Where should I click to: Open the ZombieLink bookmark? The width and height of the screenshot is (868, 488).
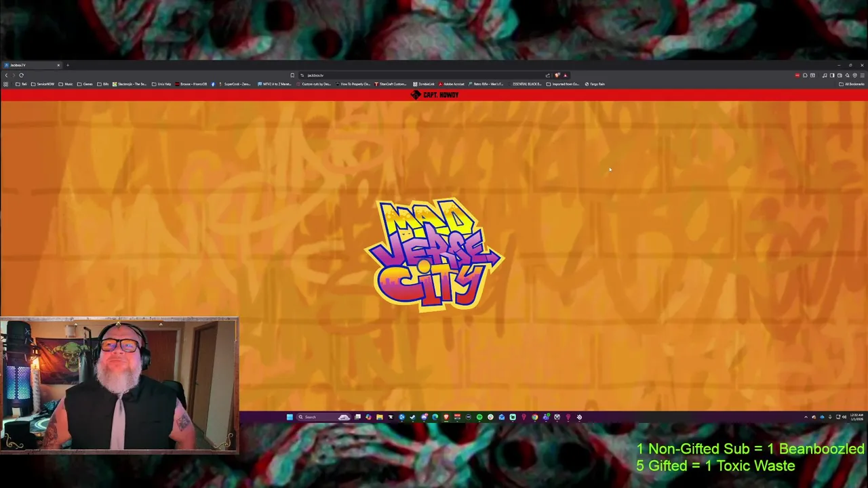coord(425,84)
